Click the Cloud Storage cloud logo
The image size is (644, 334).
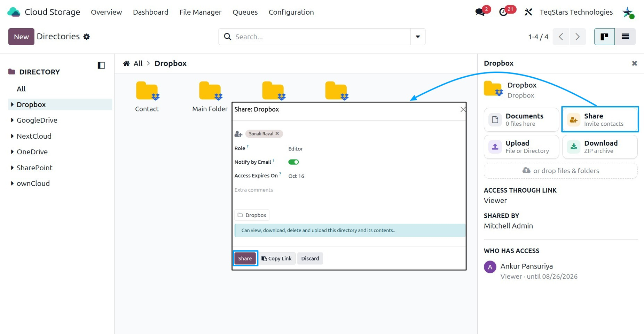pos(14,12)
